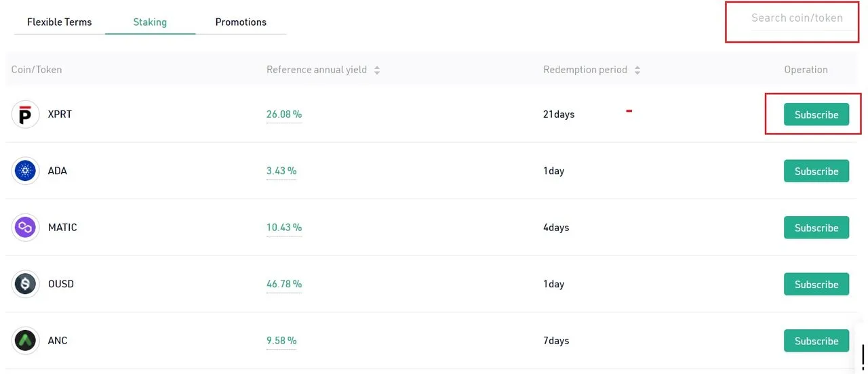
Task: Click the 7days redemption period
Action: pos(556,341)
